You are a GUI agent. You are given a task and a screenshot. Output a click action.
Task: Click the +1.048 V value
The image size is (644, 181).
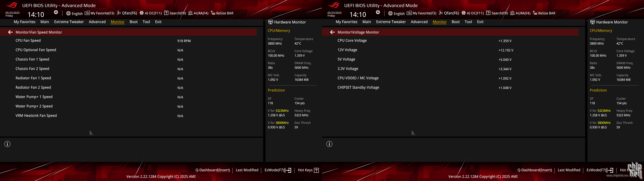coord(505,88)
